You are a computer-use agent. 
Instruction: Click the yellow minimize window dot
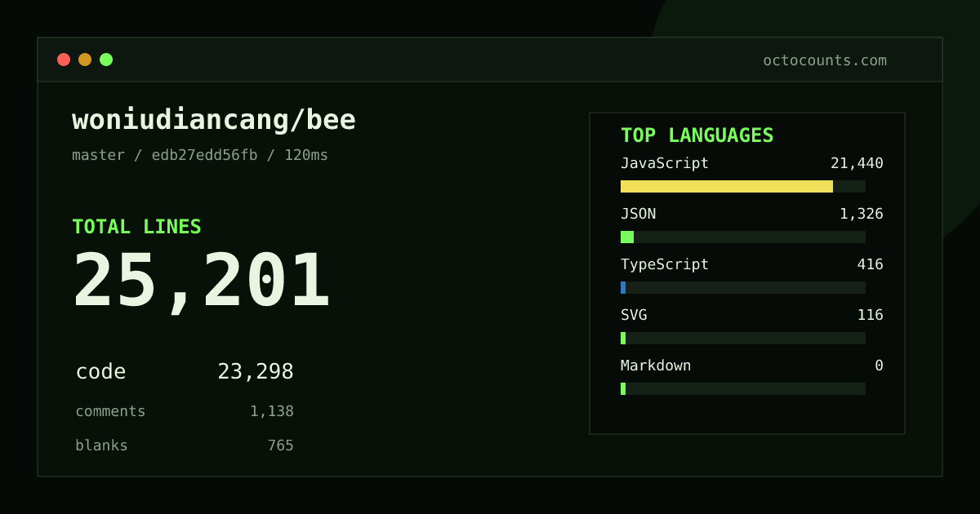[85, 60]
